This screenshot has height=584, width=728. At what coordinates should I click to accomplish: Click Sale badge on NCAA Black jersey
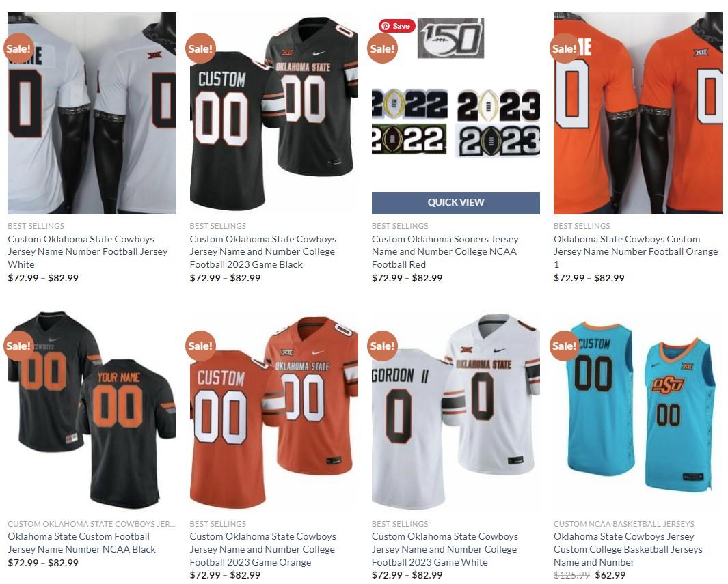point(18,346)
